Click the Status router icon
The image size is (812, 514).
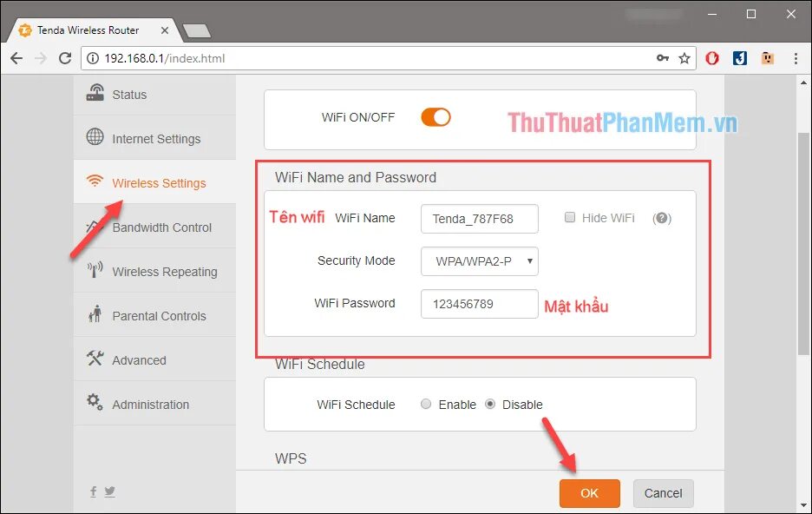coord(95,93)
